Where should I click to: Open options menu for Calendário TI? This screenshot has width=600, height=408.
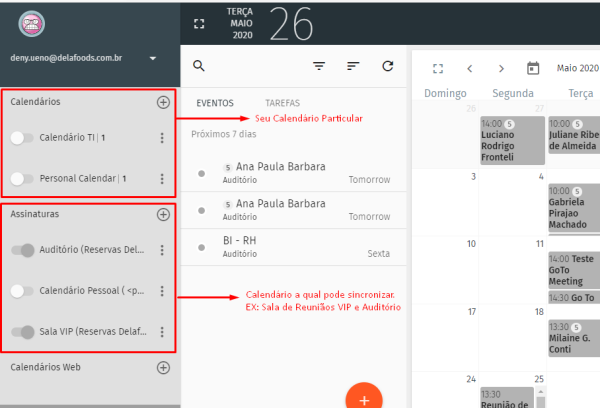(162, 138)
